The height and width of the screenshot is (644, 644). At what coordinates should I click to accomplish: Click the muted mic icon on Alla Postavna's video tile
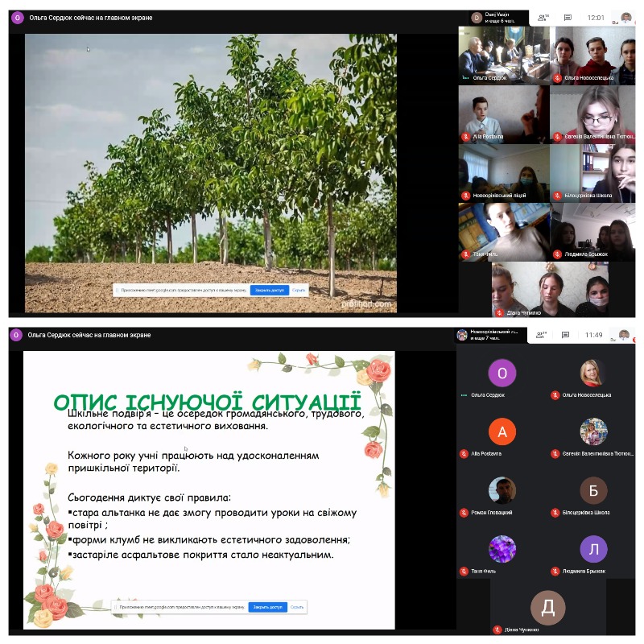[466, 137]
